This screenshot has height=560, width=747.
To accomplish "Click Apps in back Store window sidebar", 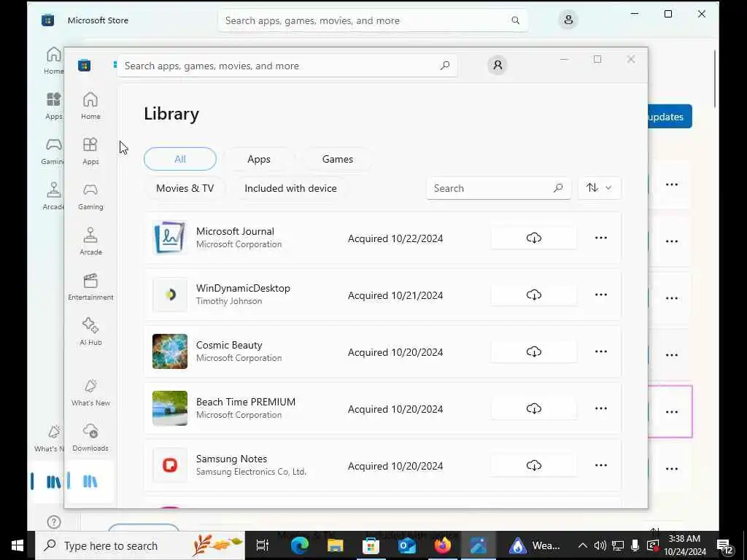I will [x=54, y=106].
